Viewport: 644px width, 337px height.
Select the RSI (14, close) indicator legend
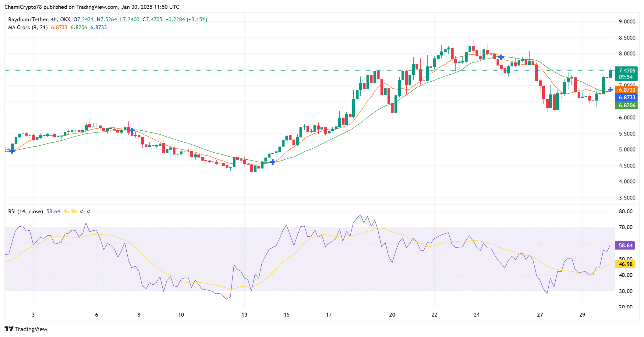(x=26, y=211)
